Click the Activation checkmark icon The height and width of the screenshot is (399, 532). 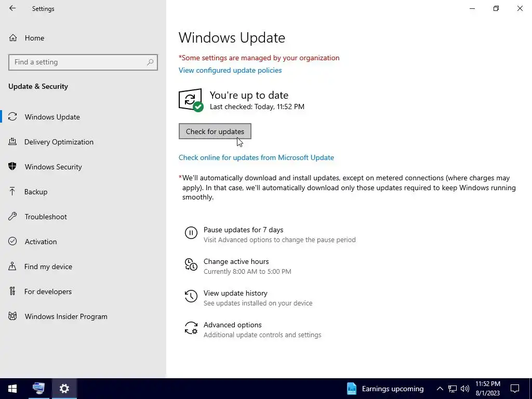click(12, 241)
